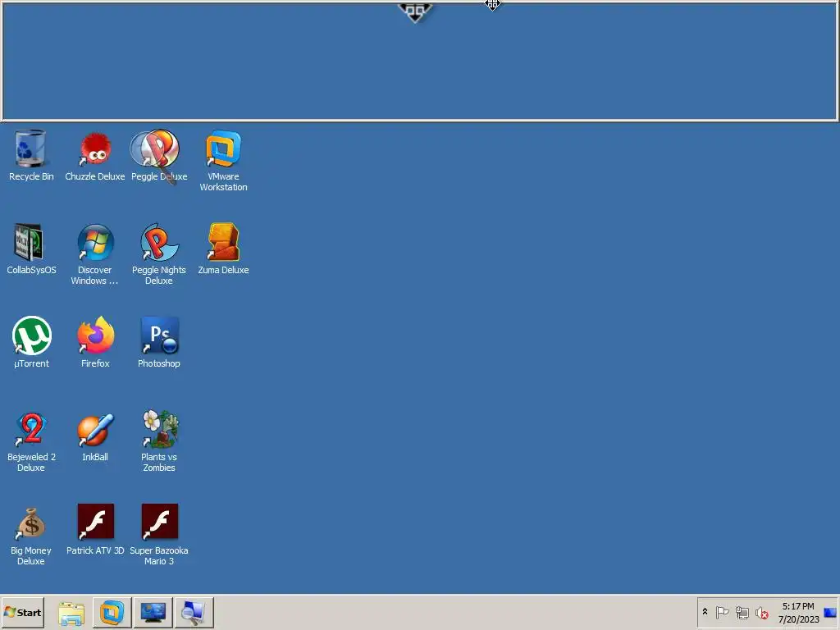Open Windows Explorer from the taskbar
The width and height of the screenshot is (840, 630).
click(x=71, y=613)
